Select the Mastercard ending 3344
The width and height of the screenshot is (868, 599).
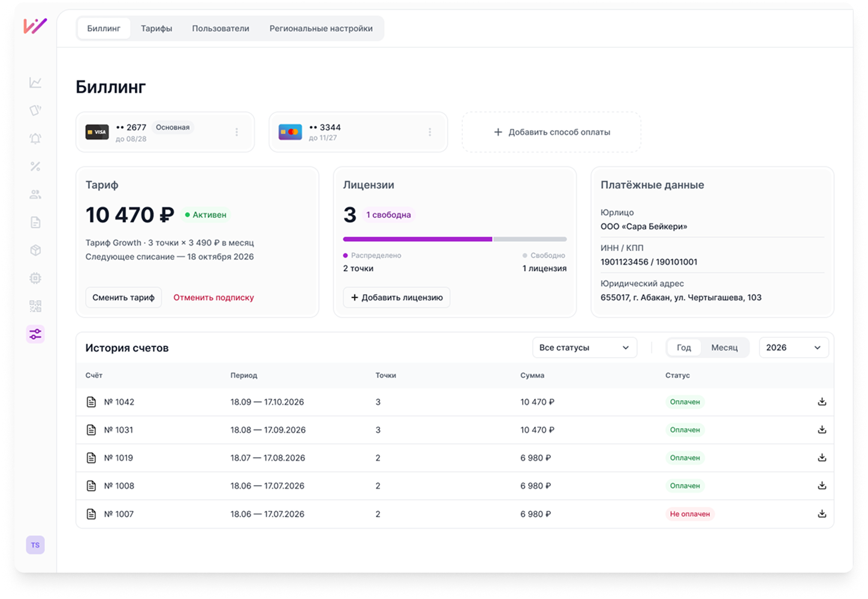(358, 132)
